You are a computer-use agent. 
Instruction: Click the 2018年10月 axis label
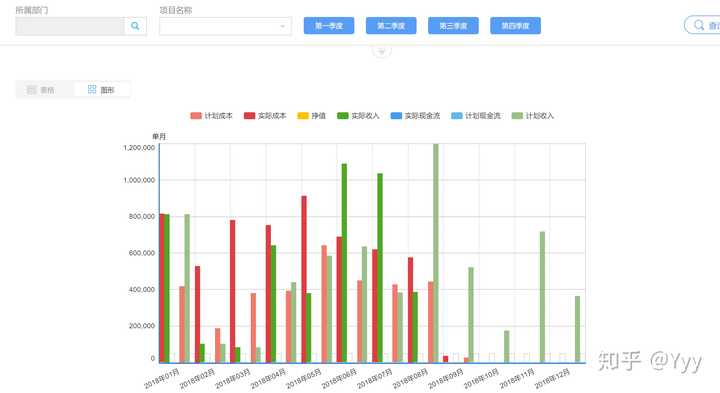481,379
